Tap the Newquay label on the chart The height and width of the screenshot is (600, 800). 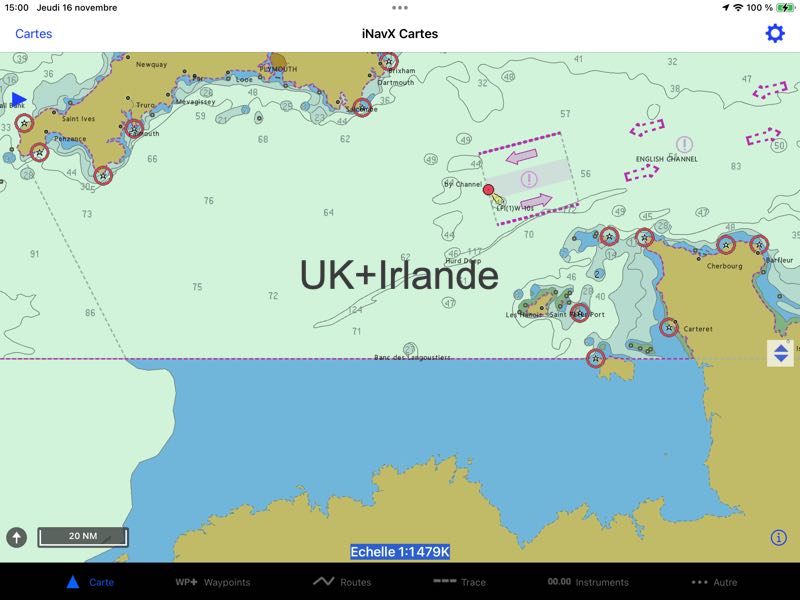coord(151,64)
